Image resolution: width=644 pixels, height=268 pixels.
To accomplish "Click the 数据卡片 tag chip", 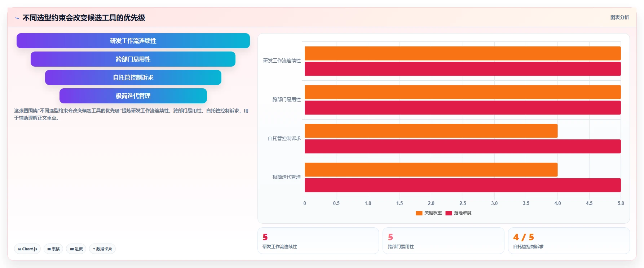I will (x=102, y=249).
